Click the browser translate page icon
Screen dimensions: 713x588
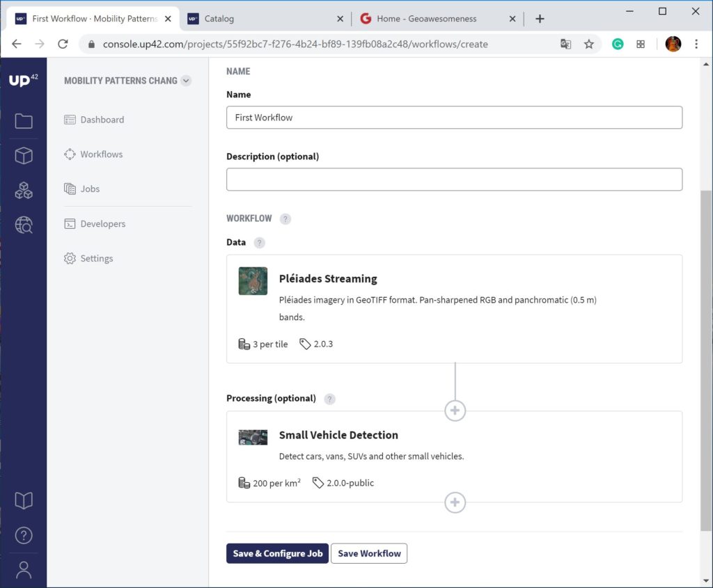[565, 44]
